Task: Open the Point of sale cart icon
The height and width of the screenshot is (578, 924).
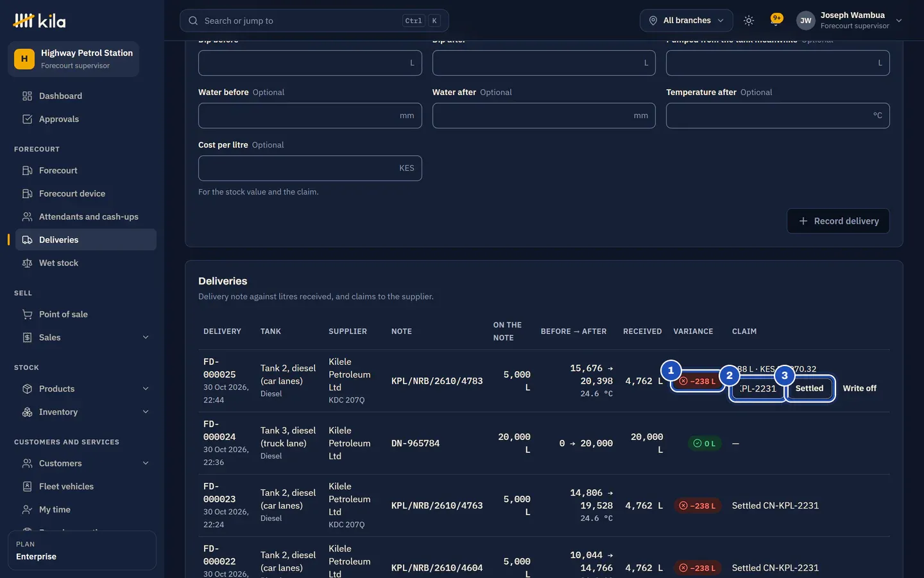Action: click(x=27, y=315)
